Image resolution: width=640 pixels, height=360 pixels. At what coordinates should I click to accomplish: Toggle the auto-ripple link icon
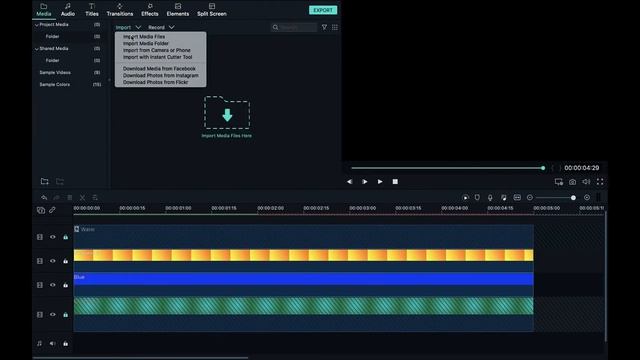(x=52, y=210)
